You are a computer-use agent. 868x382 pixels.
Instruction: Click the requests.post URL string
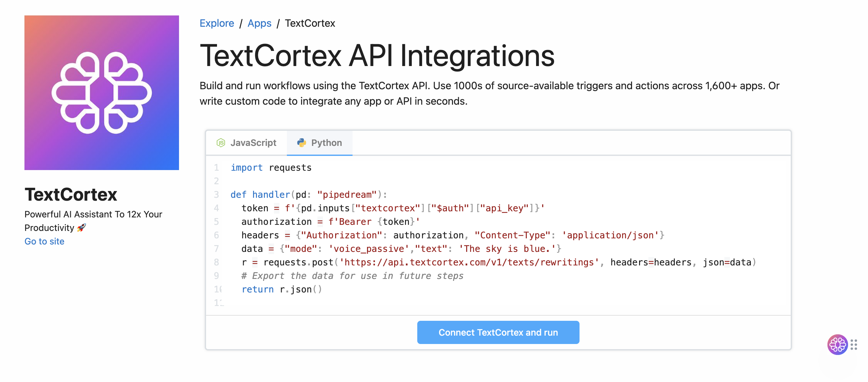click(x=469, y=262)
